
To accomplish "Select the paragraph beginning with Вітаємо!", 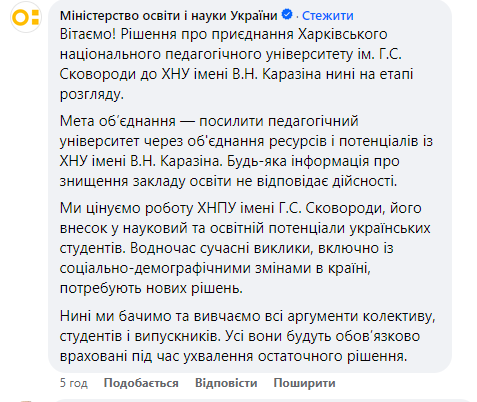I will [236, 64].
